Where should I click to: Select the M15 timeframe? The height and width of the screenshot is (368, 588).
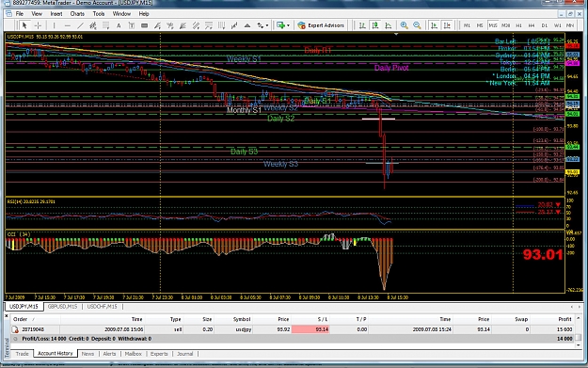point(493,25)
